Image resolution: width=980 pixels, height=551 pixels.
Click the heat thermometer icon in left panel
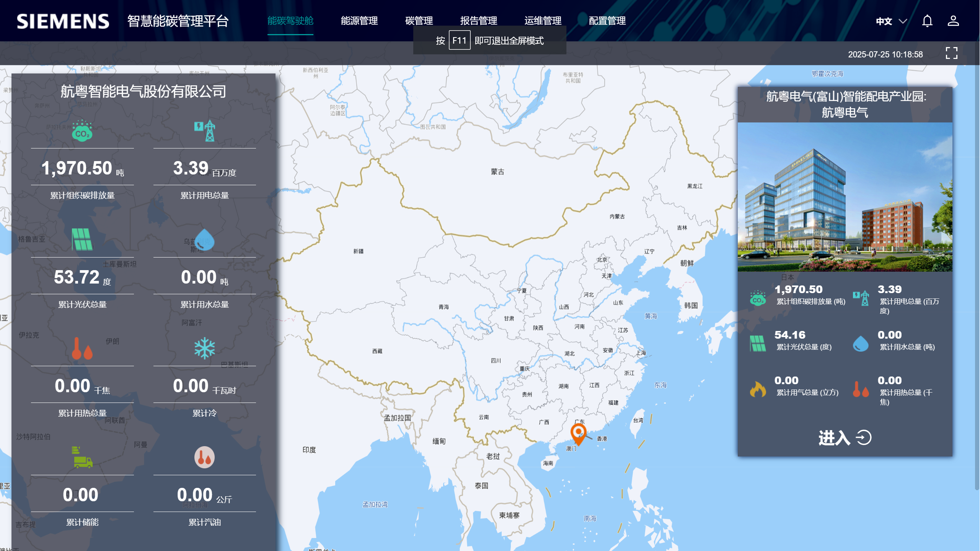click(x=82, y=348)
